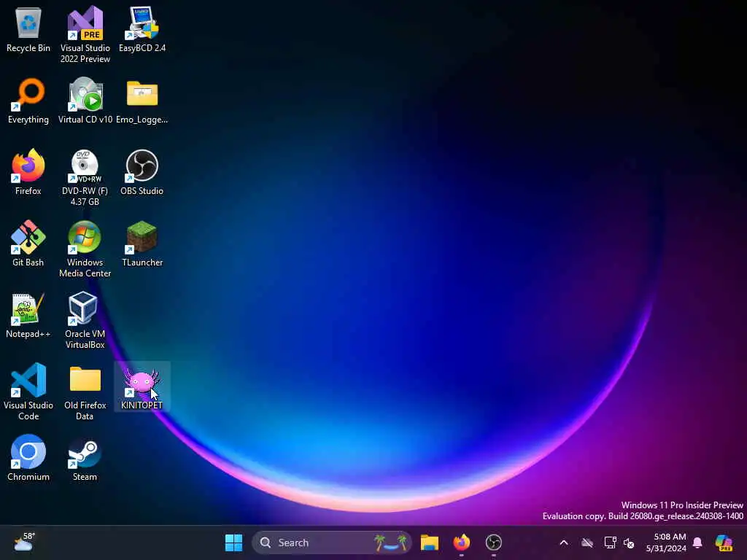Switch to Firefox on the taskbar

[x=461, y=542]
